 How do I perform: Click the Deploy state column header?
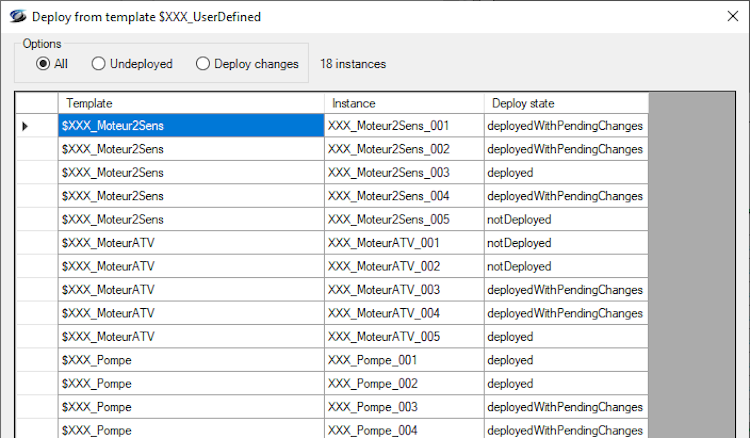pyautogui.click(x=565, y=103)
